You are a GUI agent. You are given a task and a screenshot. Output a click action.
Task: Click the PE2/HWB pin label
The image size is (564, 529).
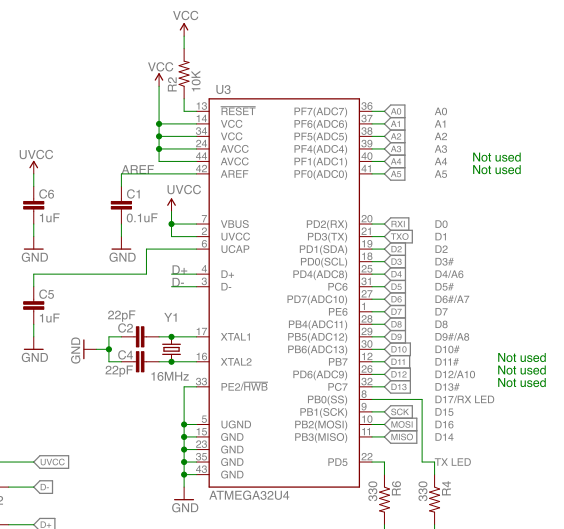[244, 387]
